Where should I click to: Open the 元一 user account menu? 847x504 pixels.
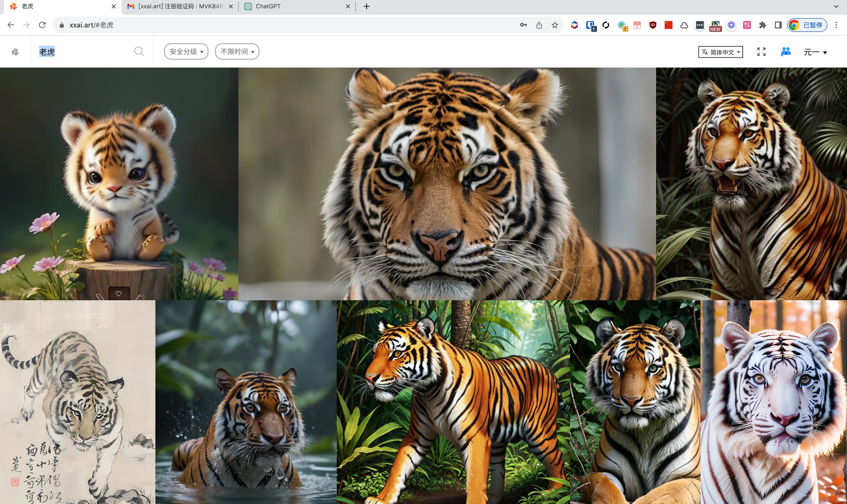click(815, 52)
